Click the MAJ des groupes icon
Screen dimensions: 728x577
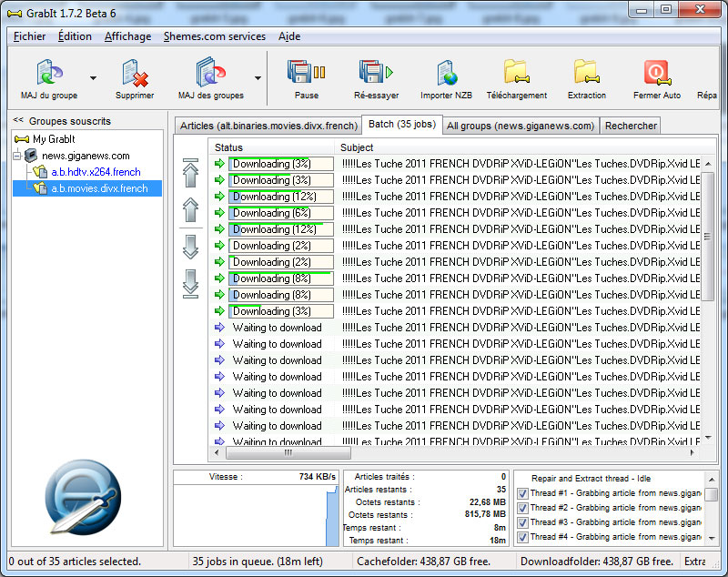tap(211, 72)
